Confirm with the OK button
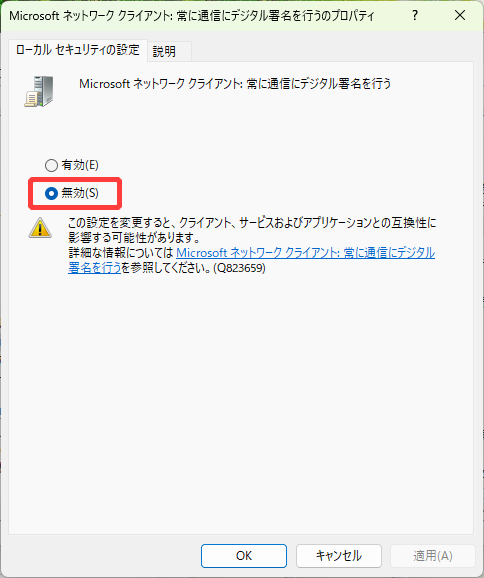The height and width of the screenshot is (578, 484). (x=244, y=556)
